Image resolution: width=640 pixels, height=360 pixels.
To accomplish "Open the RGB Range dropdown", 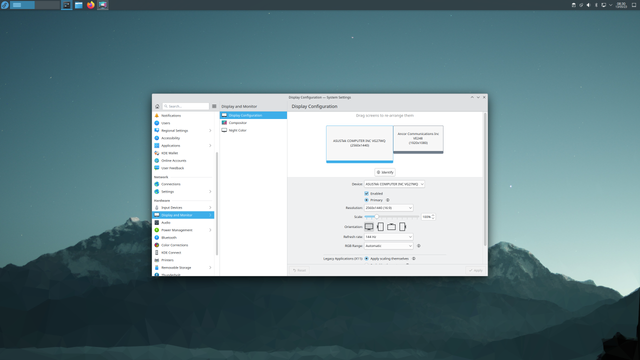I will click(x=389, y=246).
